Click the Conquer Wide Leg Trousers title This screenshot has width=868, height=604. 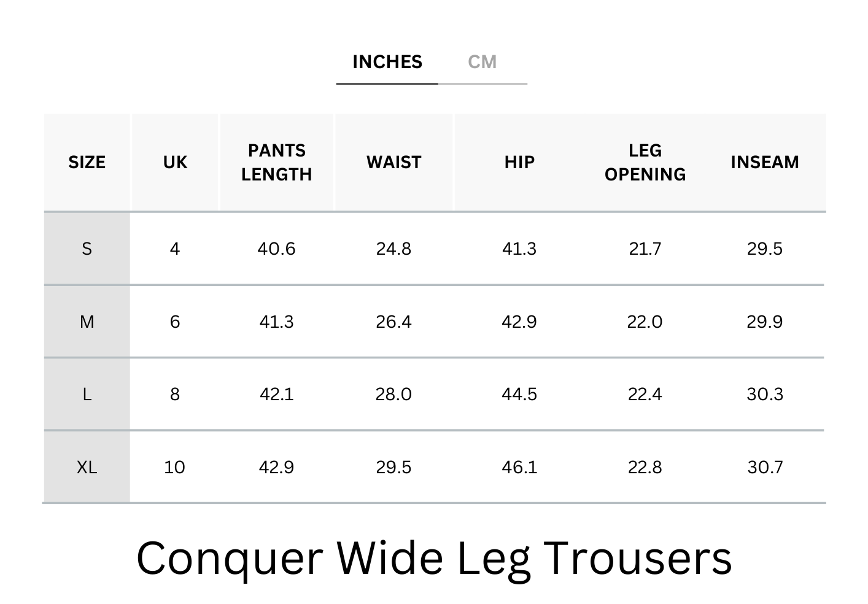tap(434, 558)
